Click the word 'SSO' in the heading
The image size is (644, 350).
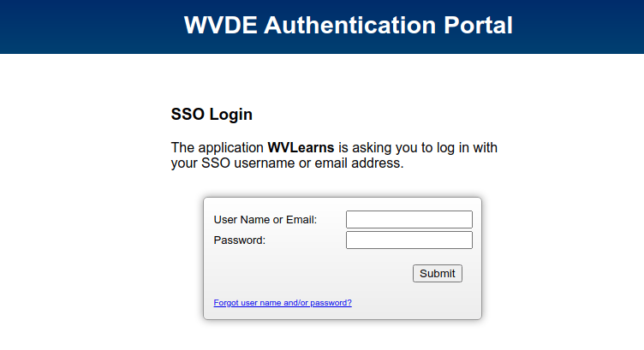[188, 114]
